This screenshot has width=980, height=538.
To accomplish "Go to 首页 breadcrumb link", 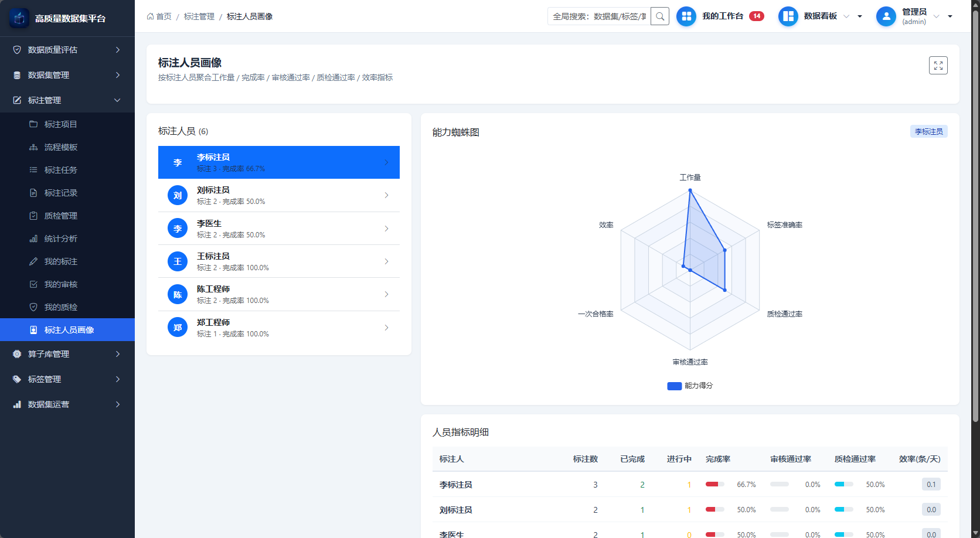I will click(159, 16).
